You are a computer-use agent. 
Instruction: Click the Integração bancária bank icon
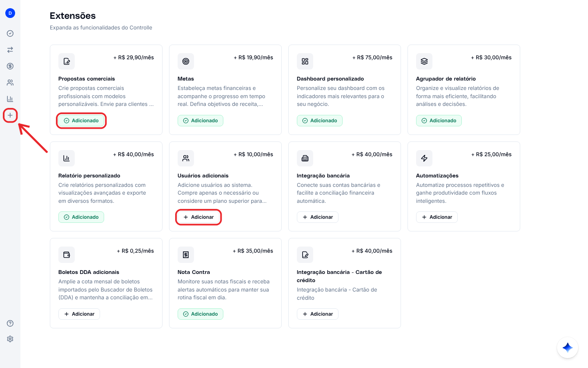pos(305,158)
